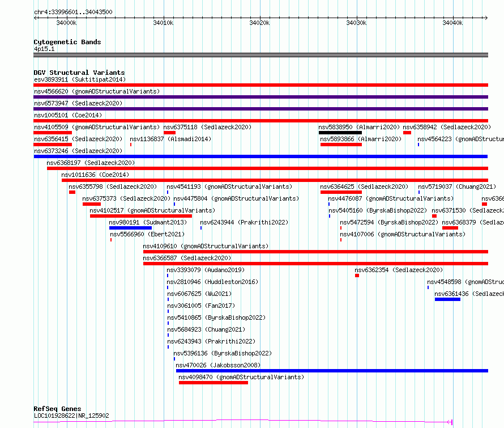The height and width of the screenshot is (428, 504).
Task: Click the red bar under nsv6368379
Action: click(x=450, y=228)
